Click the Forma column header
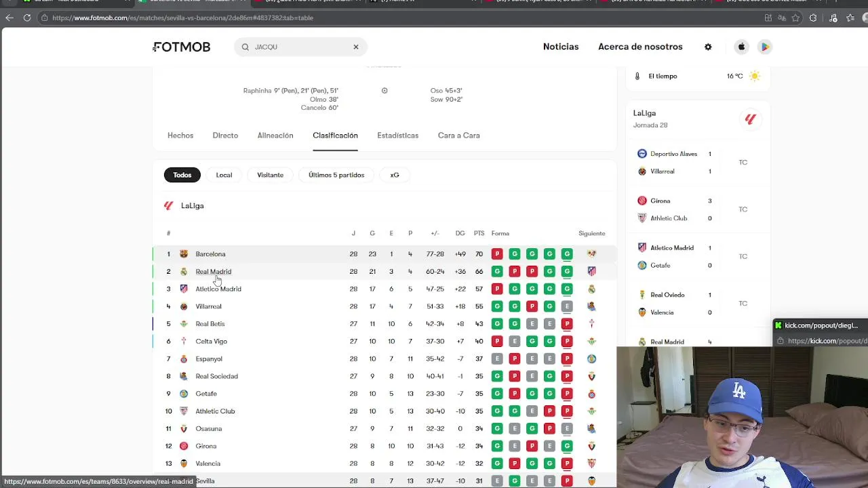868x488 pixels. click(500, 233)
